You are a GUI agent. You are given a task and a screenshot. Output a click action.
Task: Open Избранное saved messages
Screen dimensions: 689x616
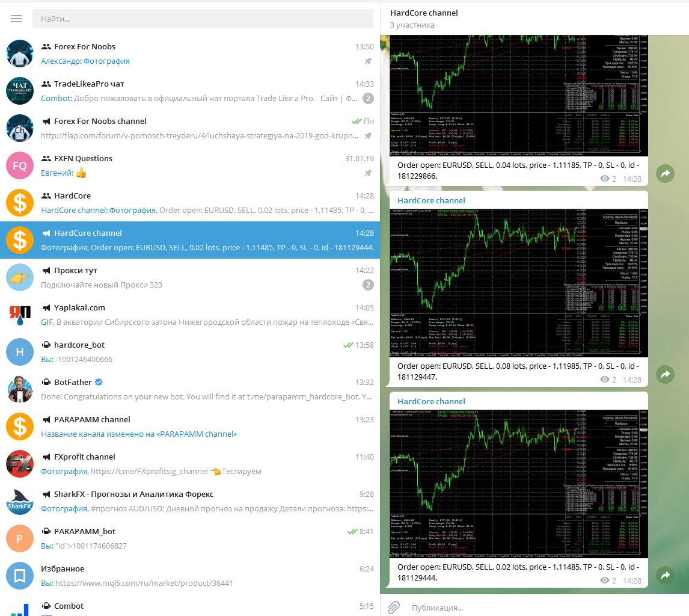(190, 576)
